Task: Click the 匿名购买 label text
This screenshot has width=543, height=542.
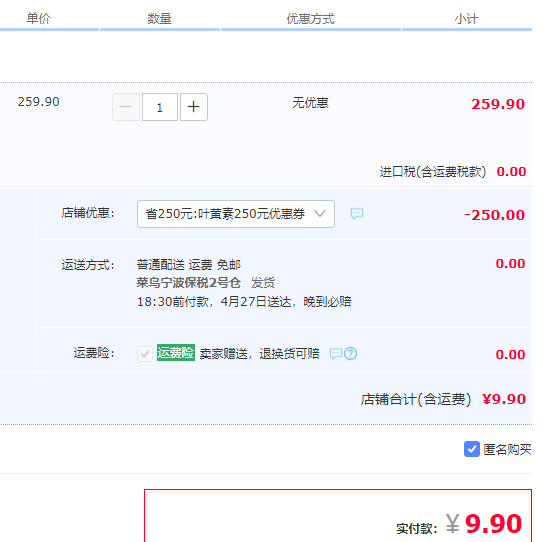Action: 507,450
